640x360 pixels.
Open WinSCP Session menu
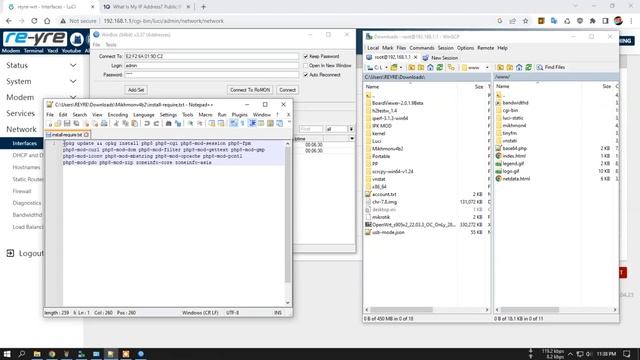pos(445,48)
